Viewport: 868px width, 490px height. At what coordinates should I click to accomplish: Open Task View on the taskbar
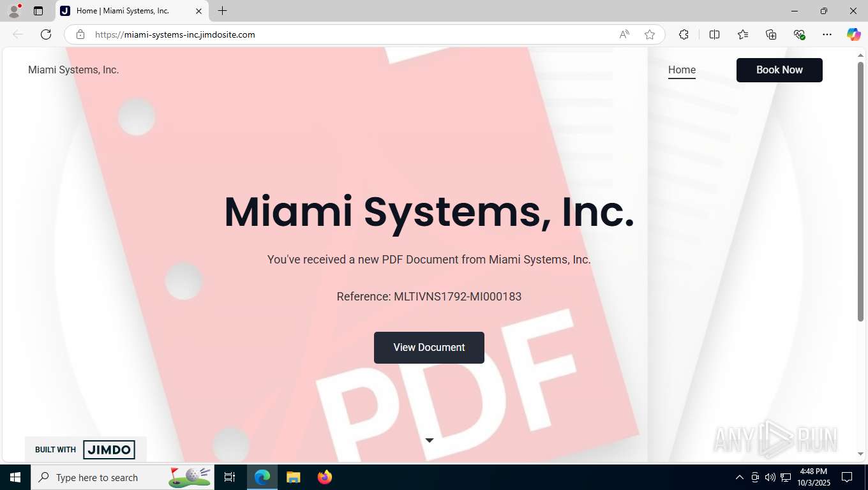point(230,477)
